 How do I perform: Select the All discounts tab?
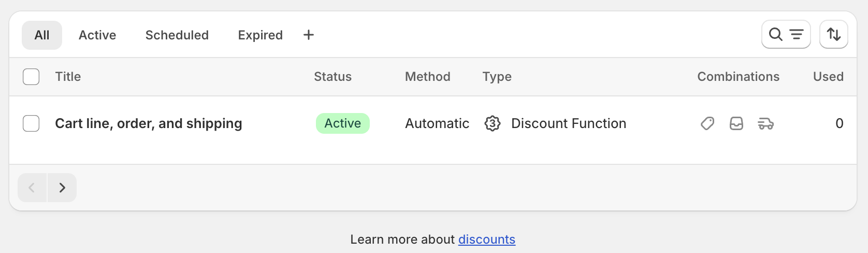pos(42,35)
